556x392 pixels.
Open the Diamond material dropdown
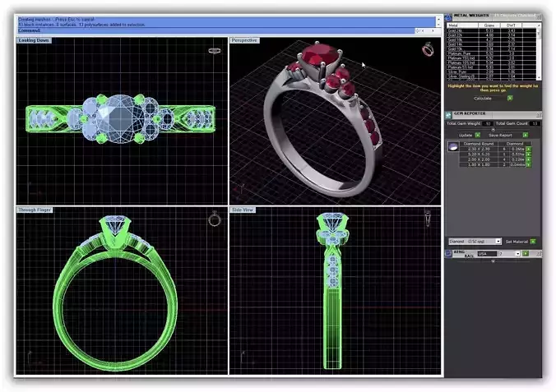[498, 242]
